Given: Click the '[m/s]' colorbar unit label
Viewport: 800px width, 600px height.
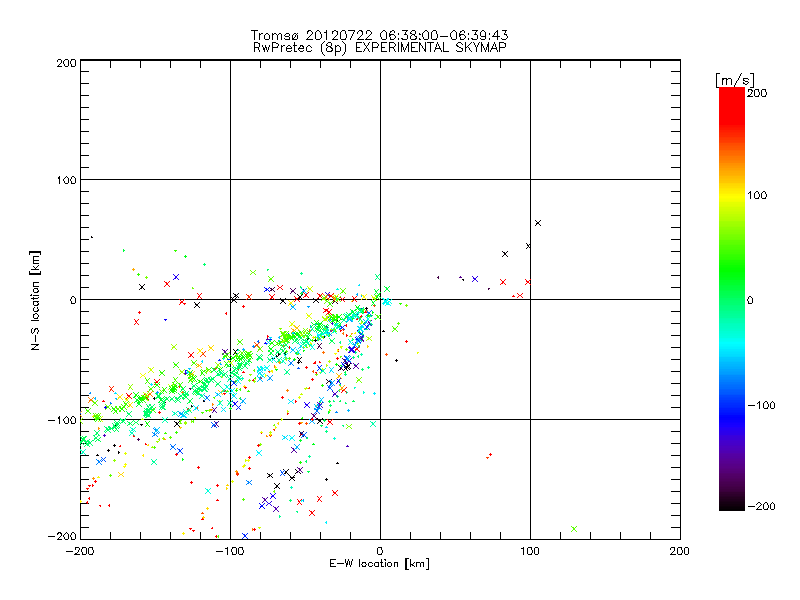Looking at the screenshot, I should (735, 80).
